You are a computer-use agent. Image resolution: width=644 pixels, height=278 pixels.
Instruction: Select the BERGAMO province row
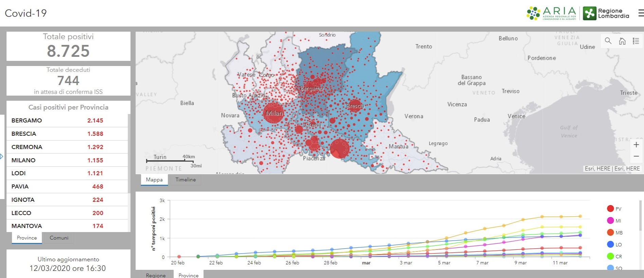67,120
